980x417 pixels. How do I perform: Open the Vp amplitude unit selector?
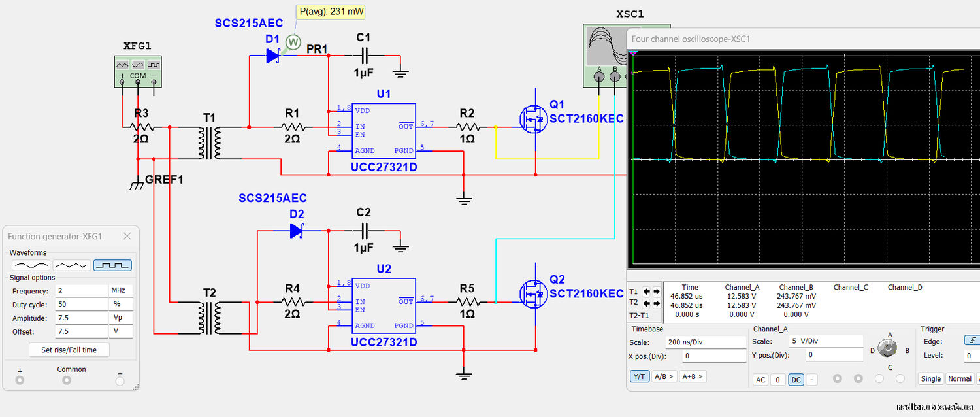point(120,318)
